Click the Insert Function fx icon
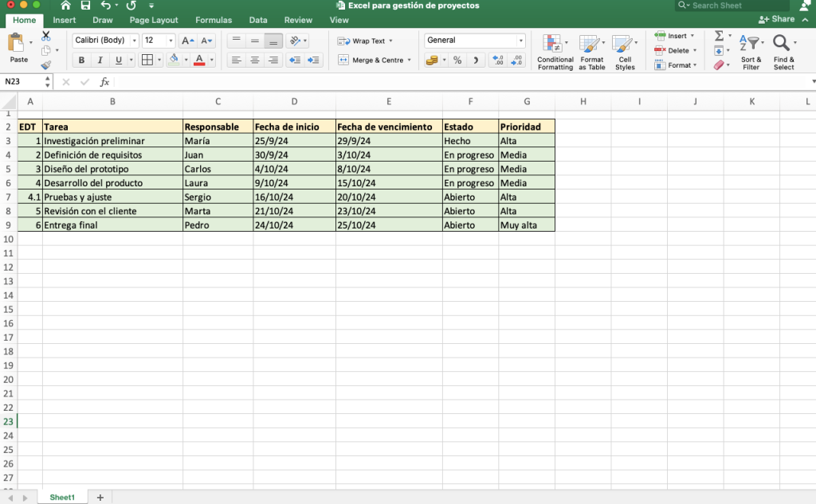The image size is (816, 504). point(104,82)
